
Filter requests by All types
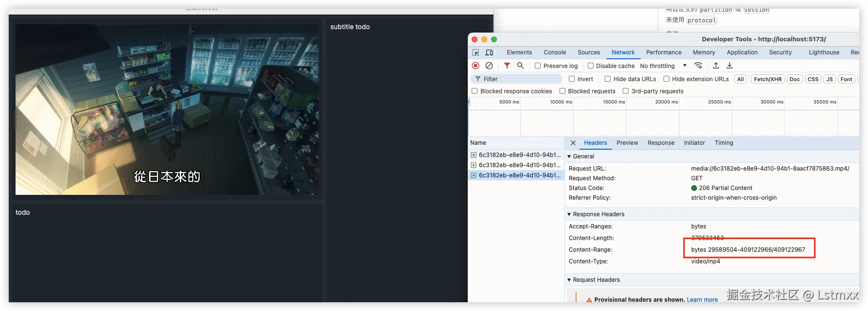pyautogui.click(x=740, y=79)
